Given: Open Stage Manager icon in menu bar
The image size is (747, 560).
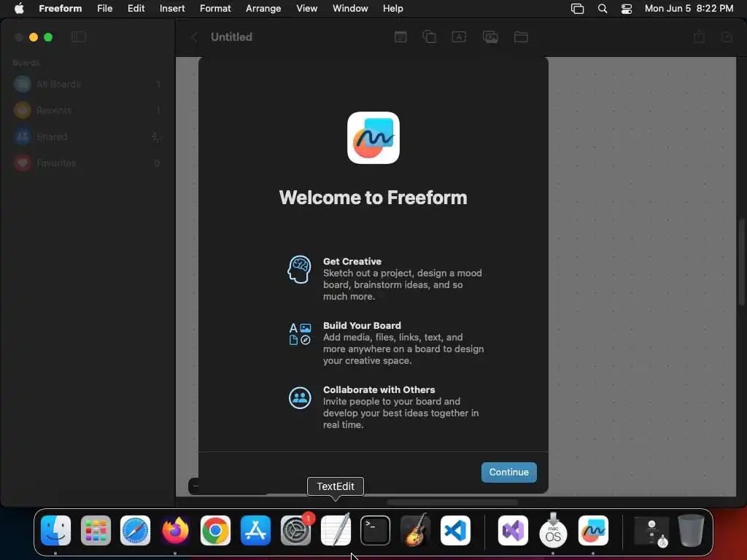Looking at the screenshot, I should (x=577, y=9).
